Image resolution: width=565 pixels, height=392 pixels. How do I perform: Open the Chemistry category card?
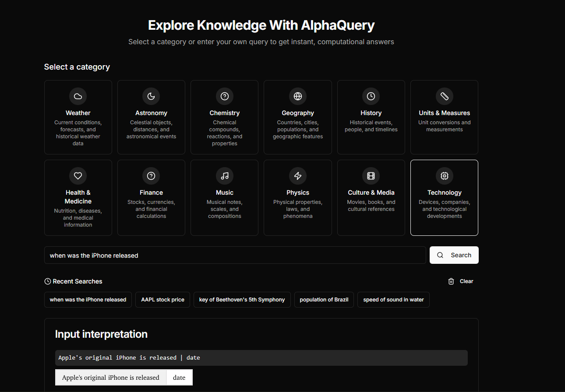tap(224, 117)
